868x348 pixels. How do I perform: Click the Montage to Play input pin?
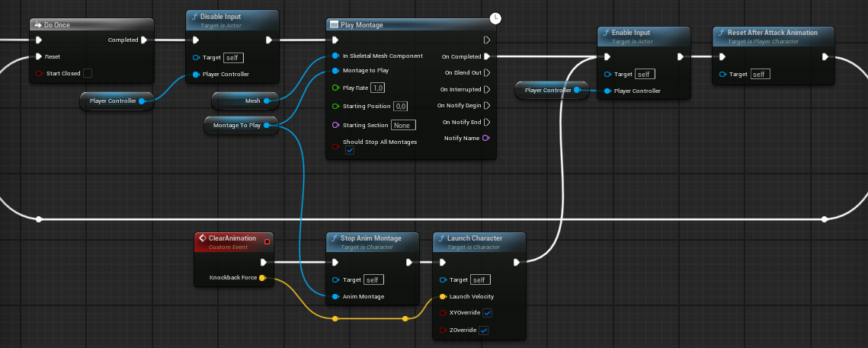335,71
